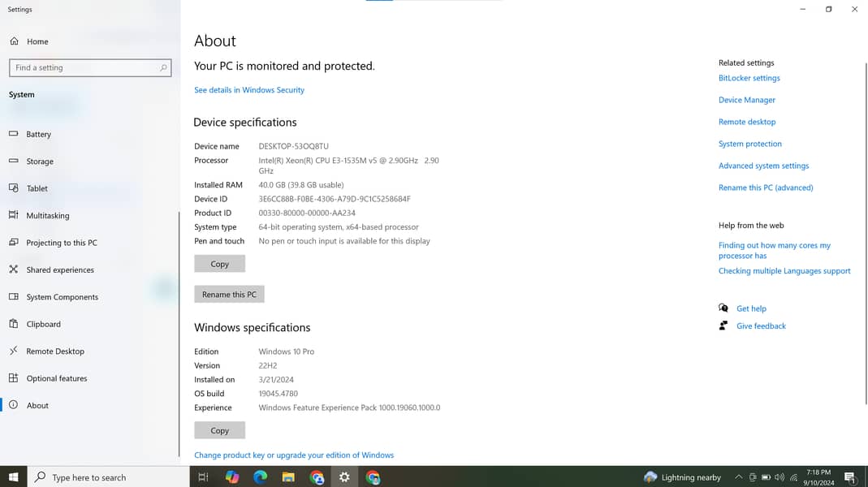
Task: Open Get help link icon
Action: point(723,308)
